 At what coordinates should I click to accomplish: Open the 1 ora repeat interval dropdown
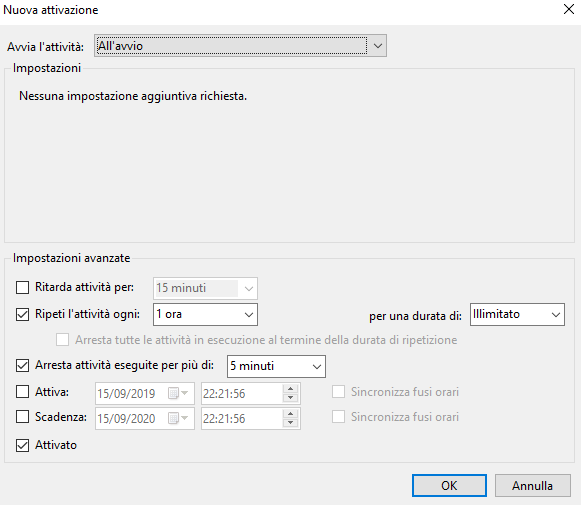[x=205, y=315]
